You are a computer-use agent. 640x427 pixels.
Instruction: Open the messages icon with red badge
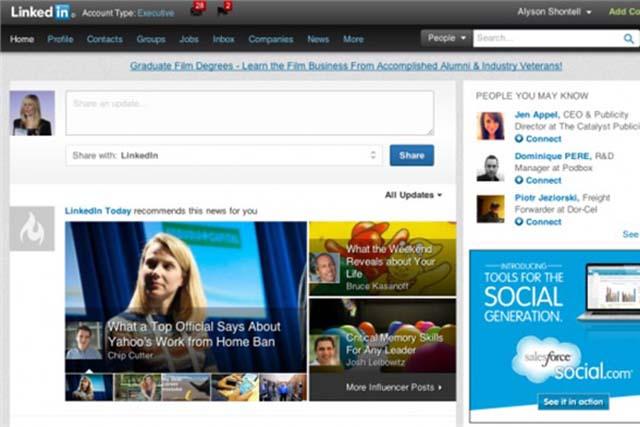click(x=198, y=9)
